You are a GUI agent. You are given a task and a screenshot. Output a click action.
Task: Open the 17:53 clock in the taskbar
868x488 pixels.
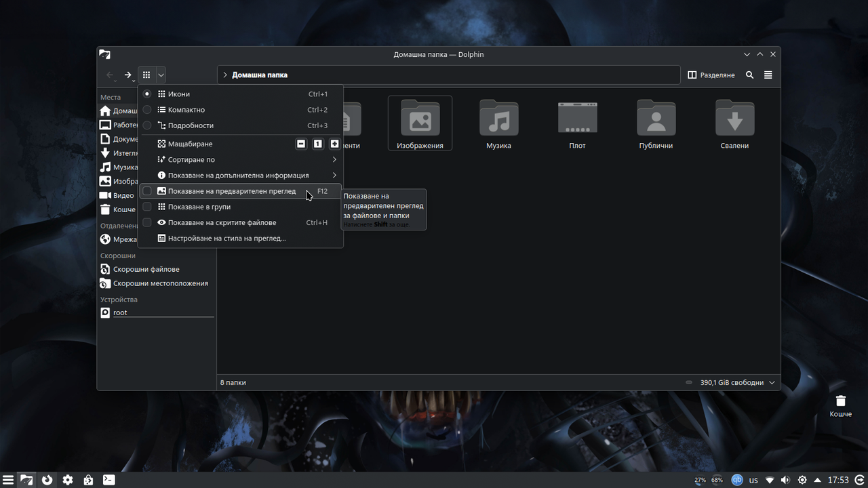(x=839, y=480)
